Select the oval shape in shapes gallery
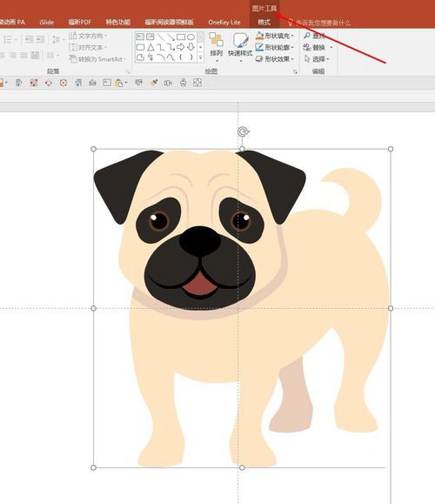The width and height of the screenshot is (435, 504). coord(191,37)
